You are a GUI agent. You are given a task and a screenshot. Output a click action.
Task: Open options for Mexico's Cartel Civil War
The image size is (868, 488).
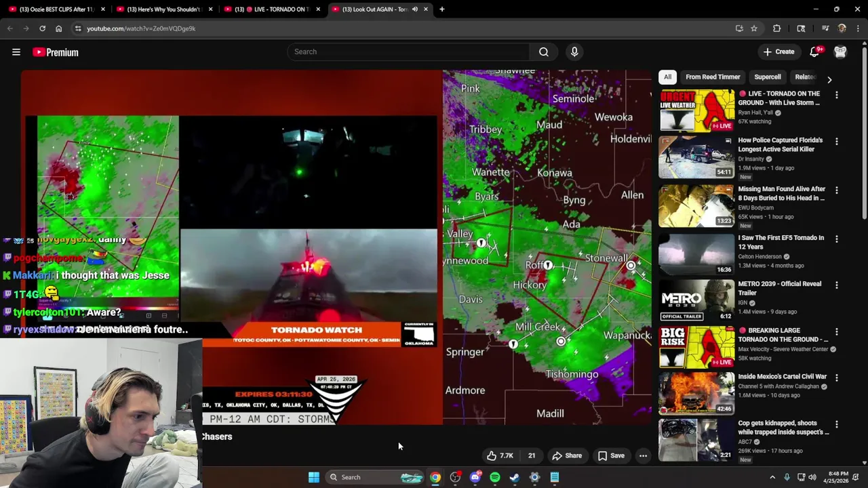[x=836, y=378]
